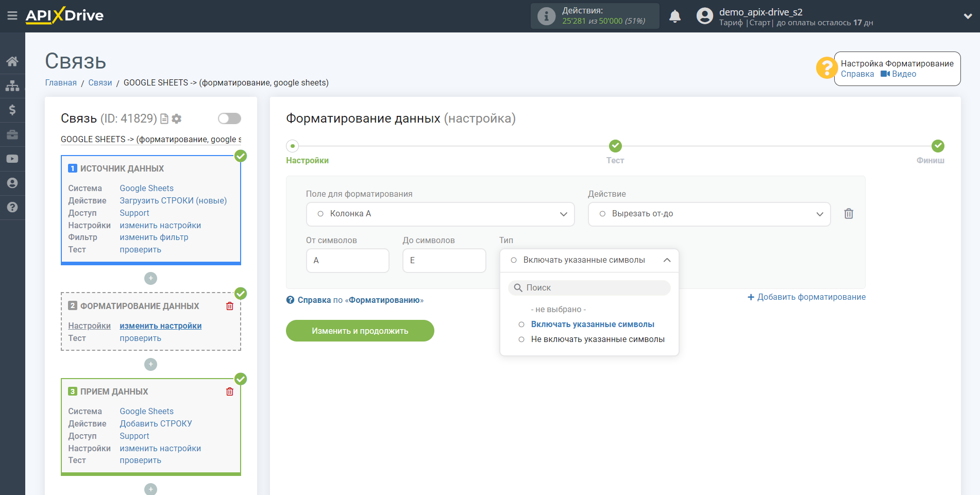Click the yellow help question mark icon

(826, 68)
